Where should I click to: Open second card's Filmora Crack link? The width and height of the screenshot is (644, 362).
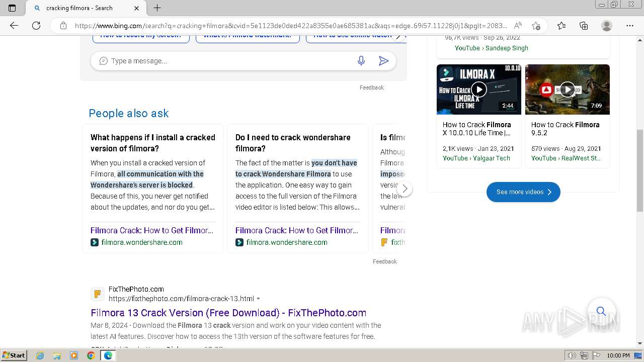tap(297, 230)
